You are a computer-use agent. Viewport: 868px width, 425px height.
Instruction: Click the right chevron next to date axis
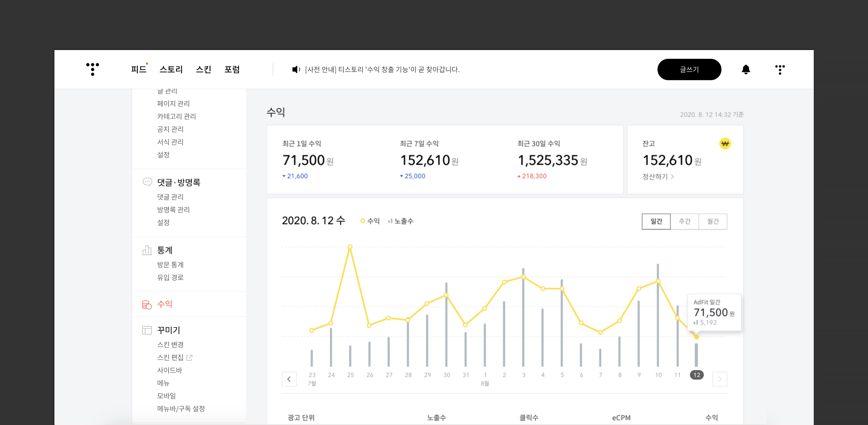coord(720,379)
